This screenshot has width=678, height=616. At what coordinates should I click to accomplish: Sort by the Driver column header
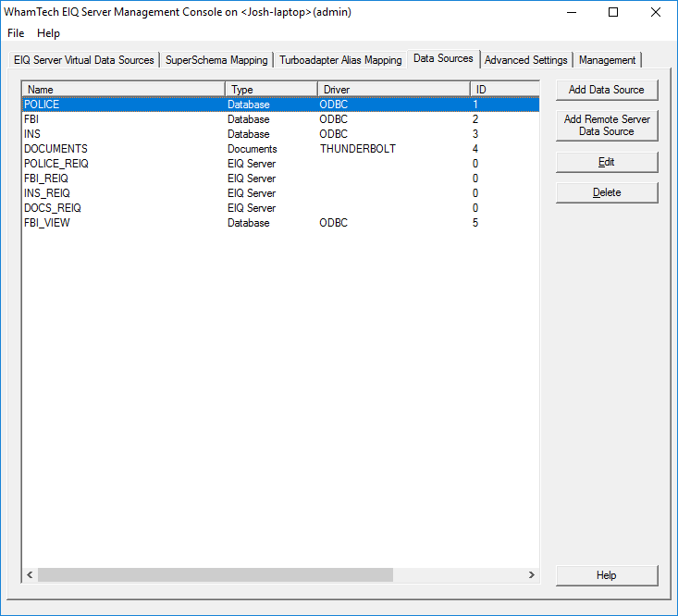[x=394, y=89]
